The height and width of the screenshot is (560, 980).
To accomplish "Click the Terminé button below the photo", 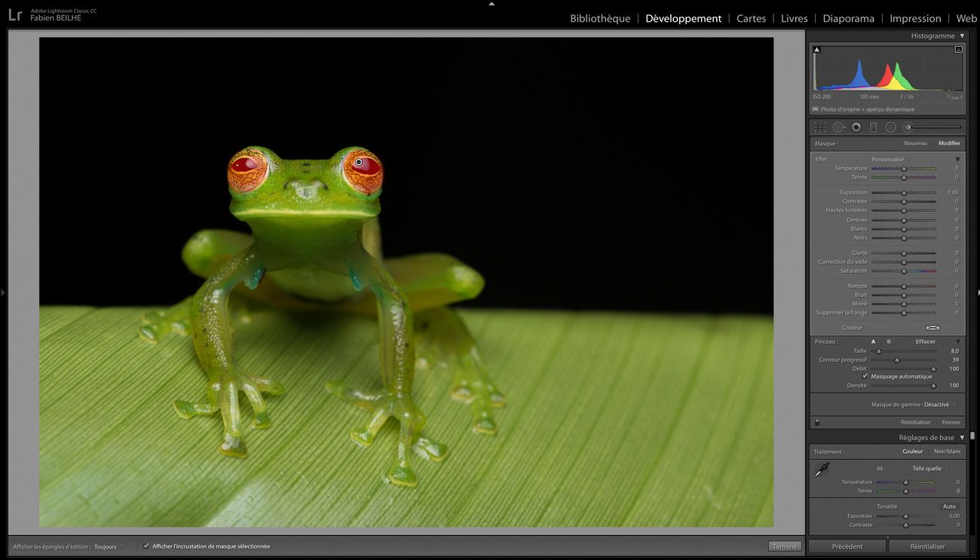I will 785,546.
